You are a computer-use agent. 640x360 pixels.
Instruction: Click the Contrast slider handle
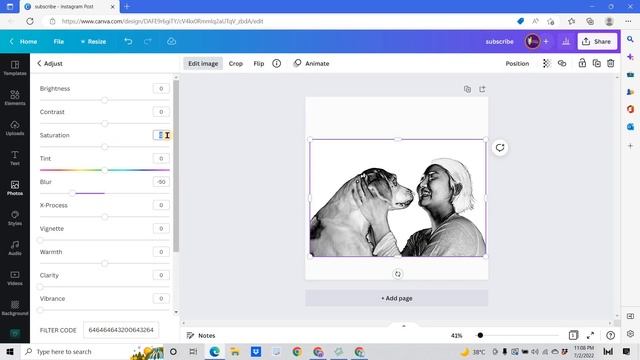click(105, 123)
